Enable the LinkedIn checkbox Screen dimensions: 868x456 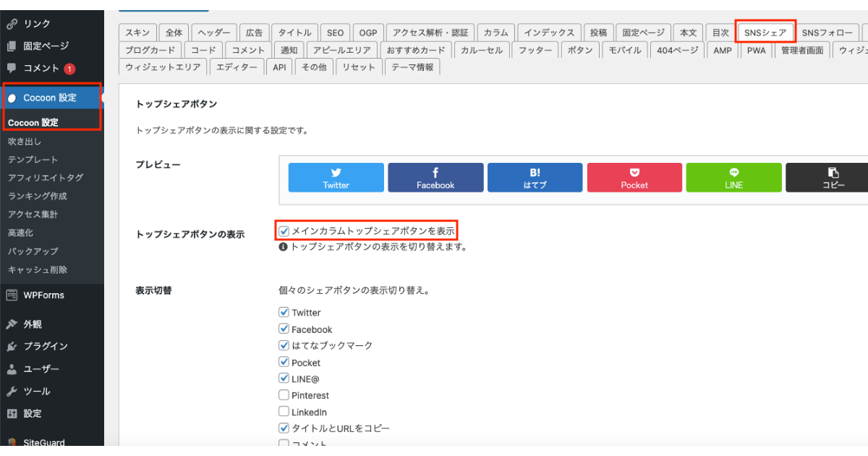coord(284,412)
